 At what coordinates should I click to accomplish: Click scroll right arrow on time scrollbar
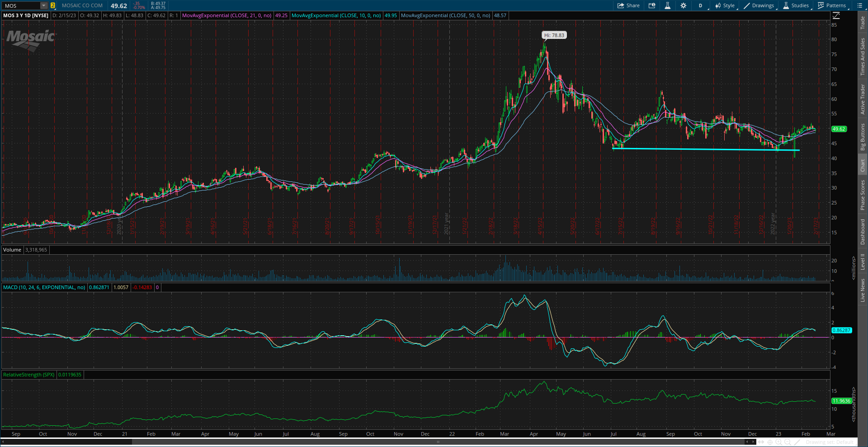(x=754, y=442)
